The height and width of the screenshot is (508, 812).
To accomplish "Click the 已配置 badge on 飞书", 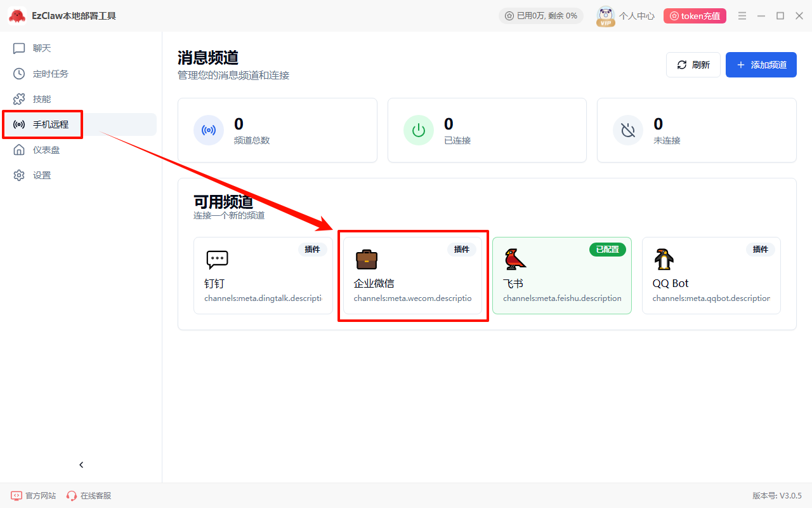I will point(607,250).
